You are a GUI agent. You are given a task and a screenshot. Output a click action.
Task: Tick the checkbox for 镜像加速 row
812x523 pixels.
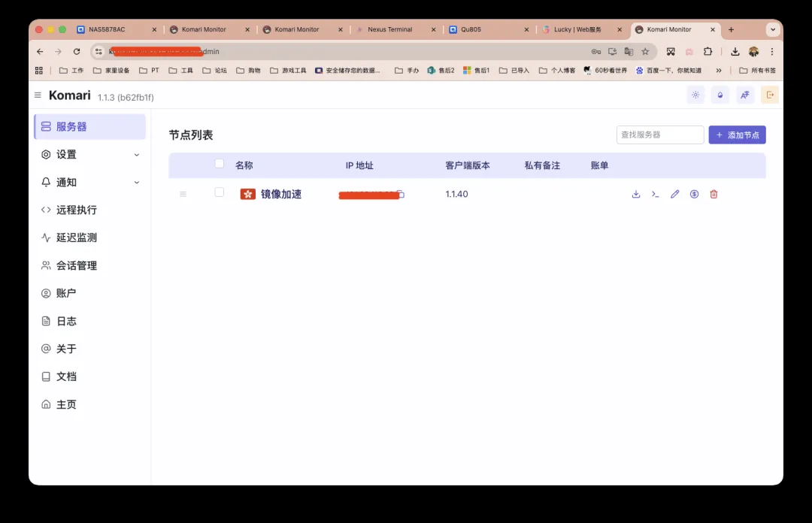(220, 192)
